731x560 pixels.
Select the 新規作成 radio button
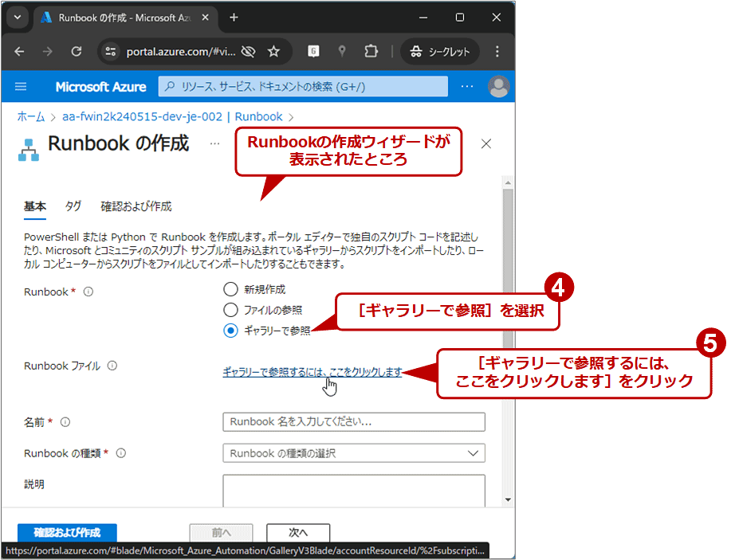(x=230, y=289)
